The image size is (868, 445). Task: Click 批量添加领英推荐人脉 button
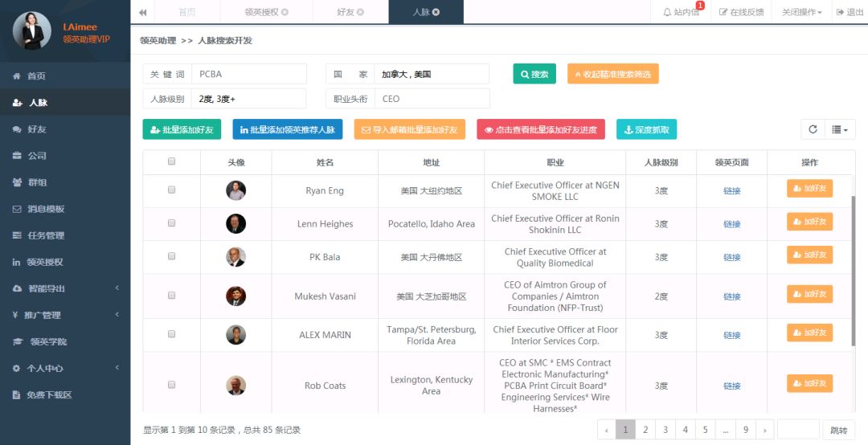pos(287,129)
